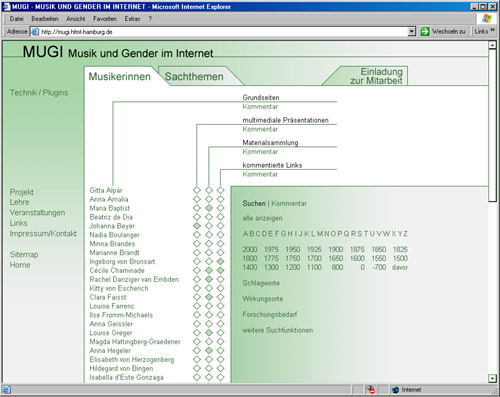Click the blocked-content icon in the status bar
The image size is (500, 397).
[370, 389]
